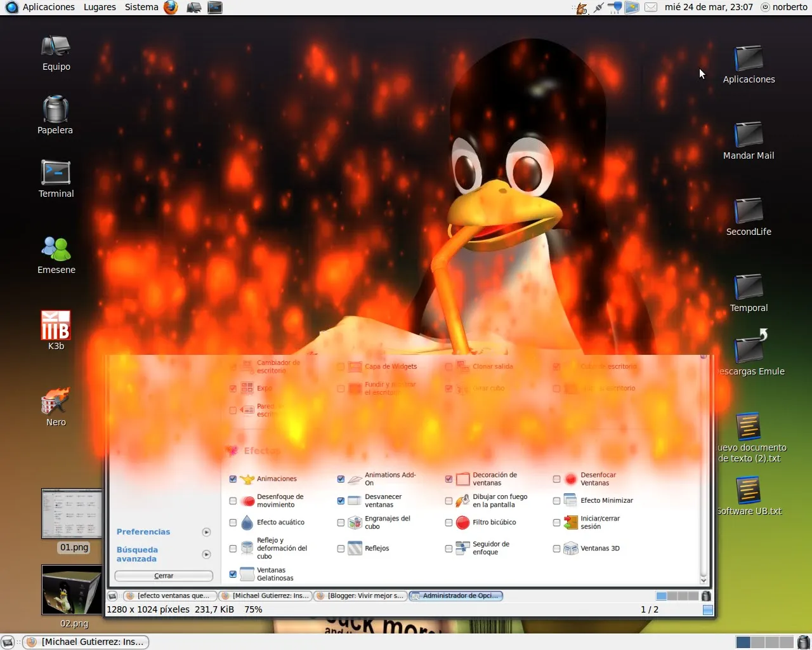The height and width of the screenshot is (650, 812).
Task: Open the Equipo desktop icon
Action: pyautogui.click(x=56, y=46)
